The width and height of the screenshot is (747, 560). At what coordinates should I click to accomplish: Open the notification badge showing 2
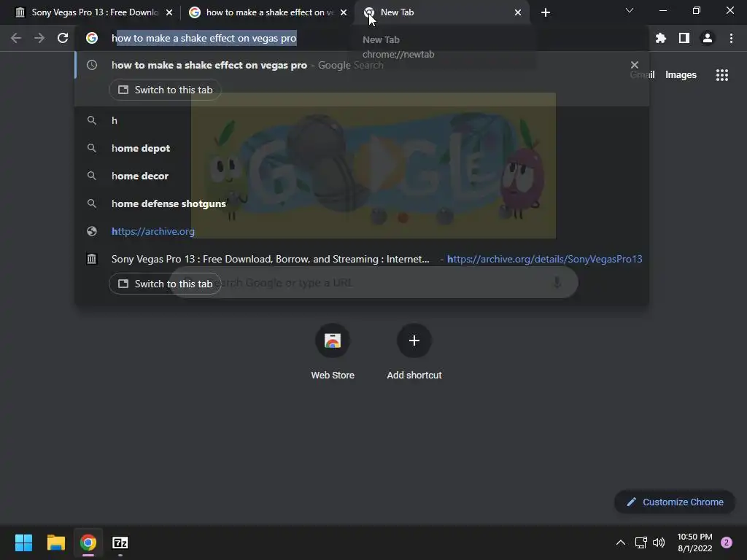[x=727, y=542]
